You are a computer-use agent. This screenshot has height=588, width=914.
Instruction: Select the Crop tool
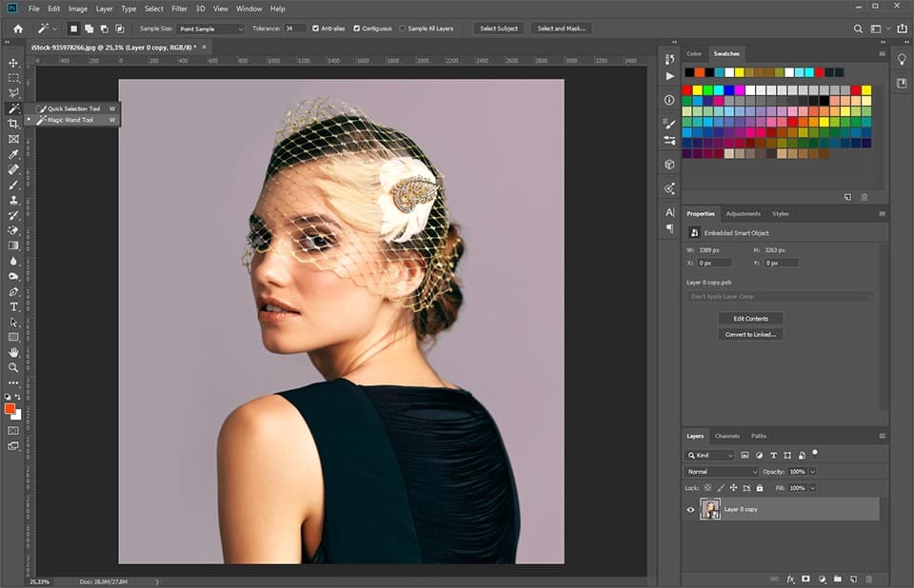pyautogui.click(x=13, y=124)
